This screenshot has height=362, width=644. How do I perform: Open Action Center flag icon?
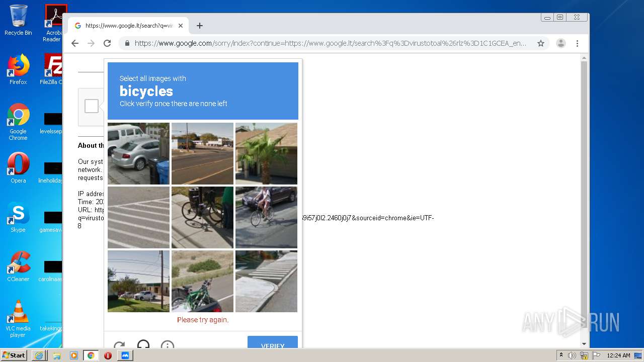pos(595,355)
